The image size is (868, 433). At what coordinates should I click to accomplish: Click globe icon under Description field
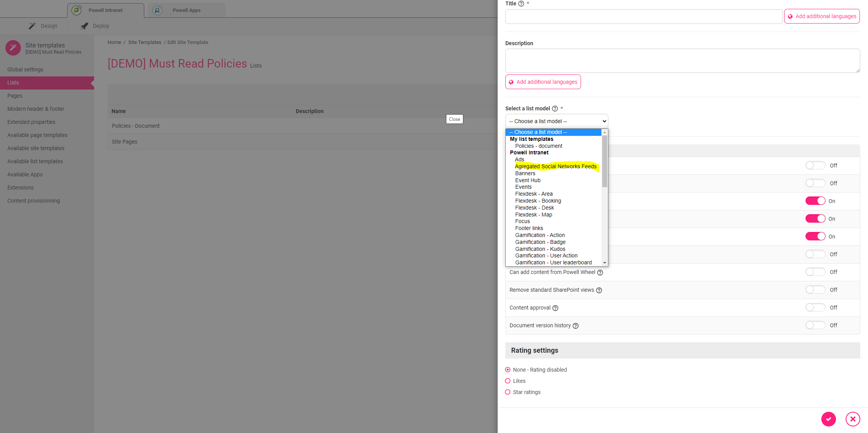(511, 82)
